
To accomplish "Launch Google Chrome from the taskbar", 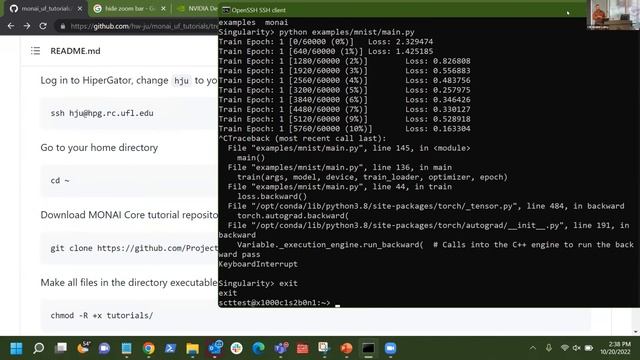I will [149, 348].
